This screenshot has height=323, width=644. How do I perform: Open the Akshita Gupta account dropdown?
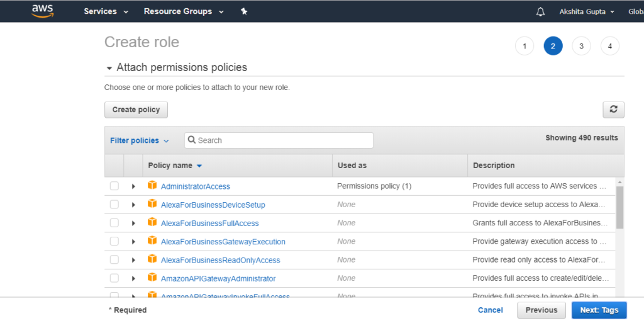click(x=587, y=11)
